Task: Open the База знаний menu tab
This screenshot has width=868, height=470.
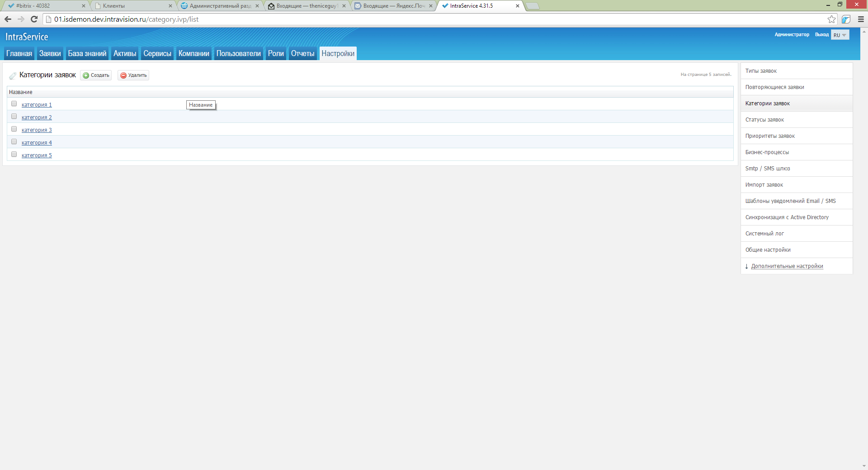Action: point(87,53)
